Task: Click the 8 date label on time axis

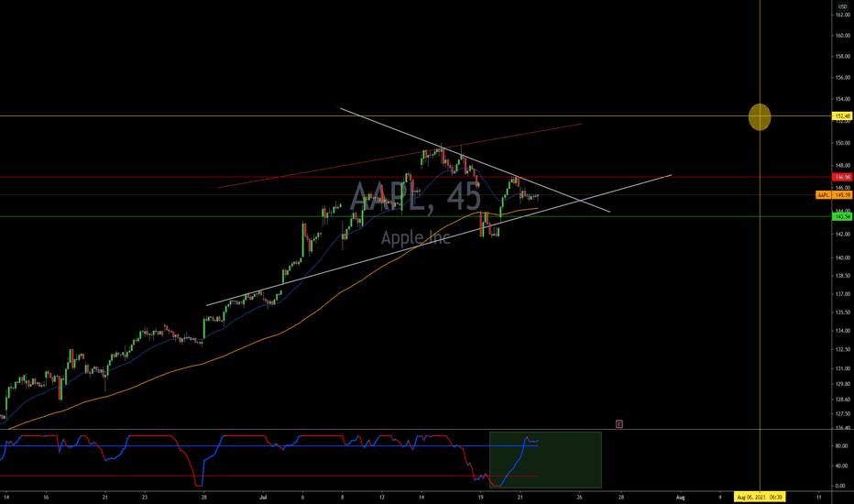Action: click(x=343, y=497)
